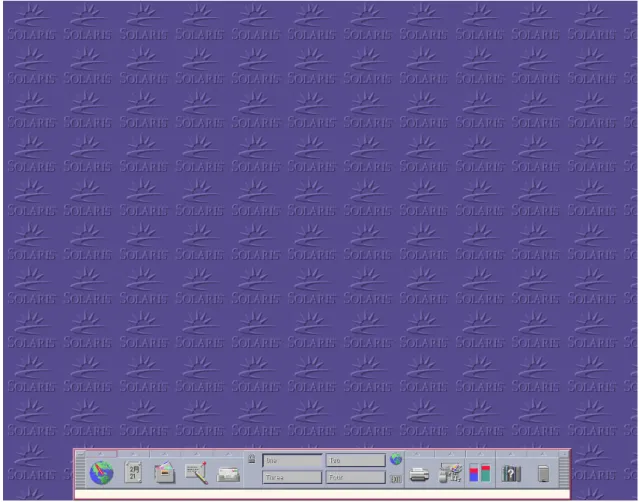Open the Style Manager icon
This screenshot has width=639, height=502.
450,473
